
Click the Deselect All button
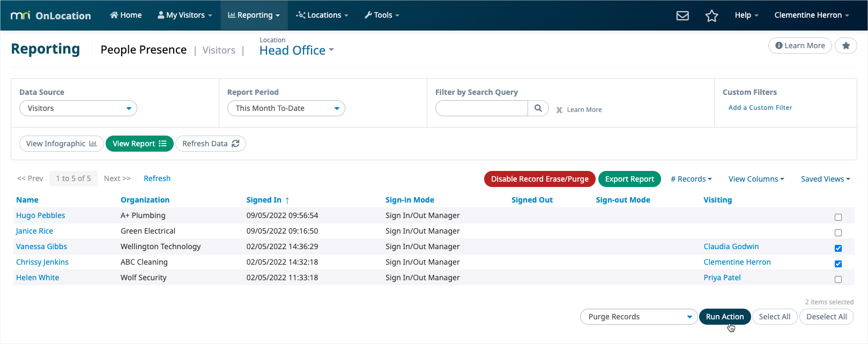[827, 317]
